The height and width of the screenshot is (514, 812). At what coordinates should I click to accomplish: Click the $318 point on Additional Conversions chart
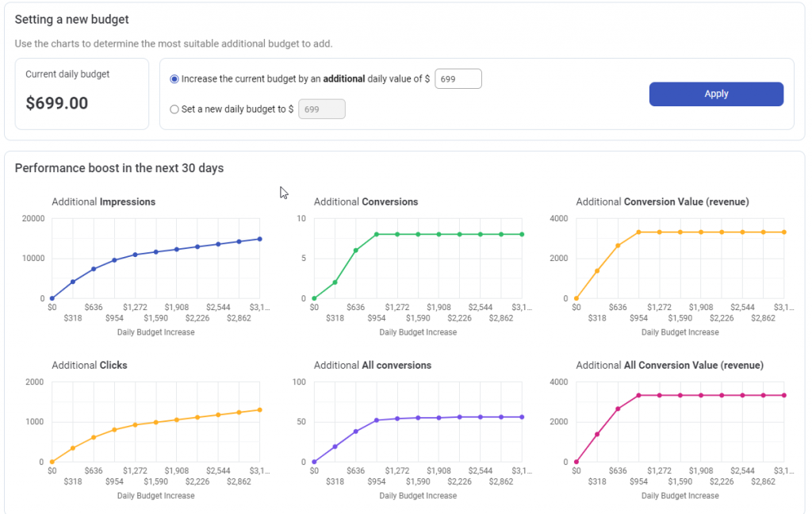point(335,282)
